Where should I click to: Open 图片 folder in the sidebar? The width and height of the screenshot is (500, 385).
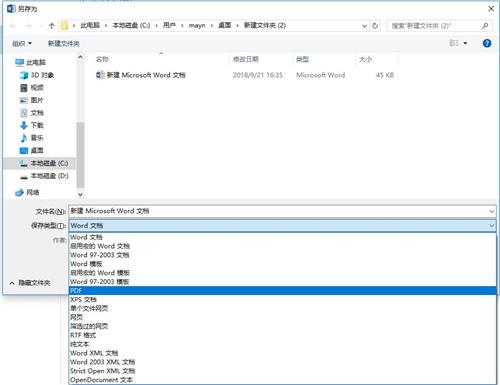click(32, 100)
